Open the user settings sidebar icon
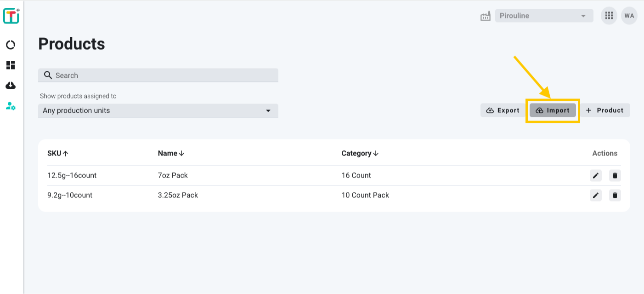 pyautogui.click(x=11, y=106)
